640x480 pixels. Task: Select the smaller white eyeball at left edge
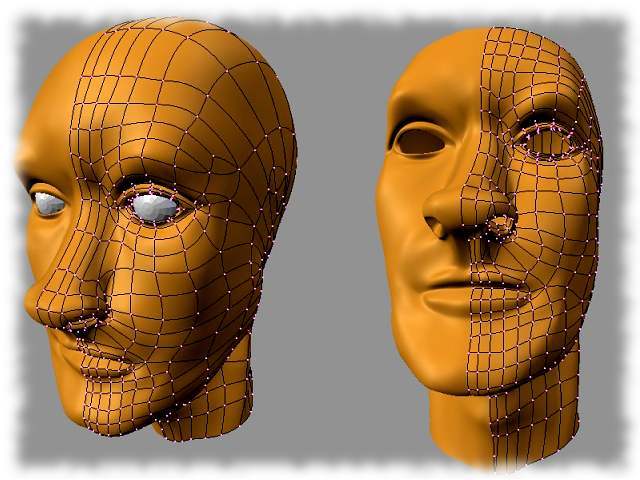49,204
